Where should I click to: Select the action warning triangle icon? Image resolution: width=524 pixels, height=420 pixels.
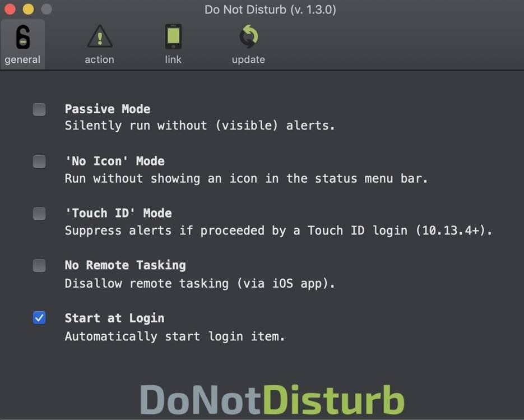tap(100, 36)
